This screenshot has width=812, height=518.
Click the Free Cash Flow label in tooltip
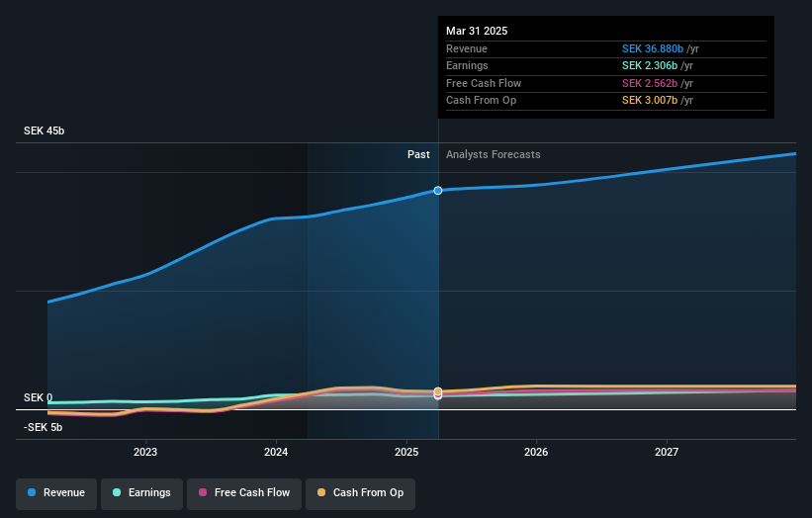[484, 83]
